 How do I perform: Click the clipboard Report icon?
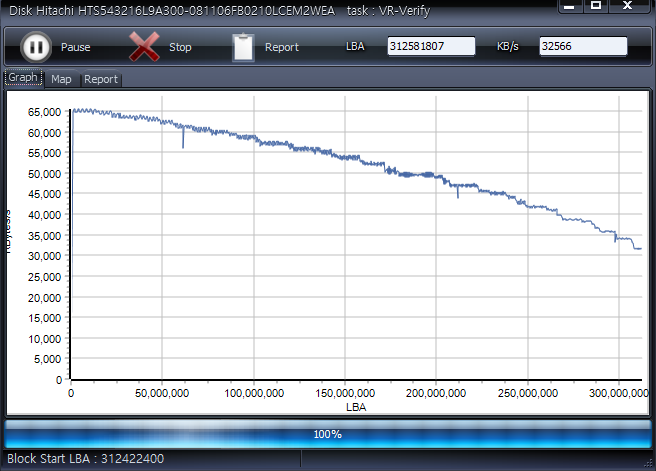(x=243, y=47)
